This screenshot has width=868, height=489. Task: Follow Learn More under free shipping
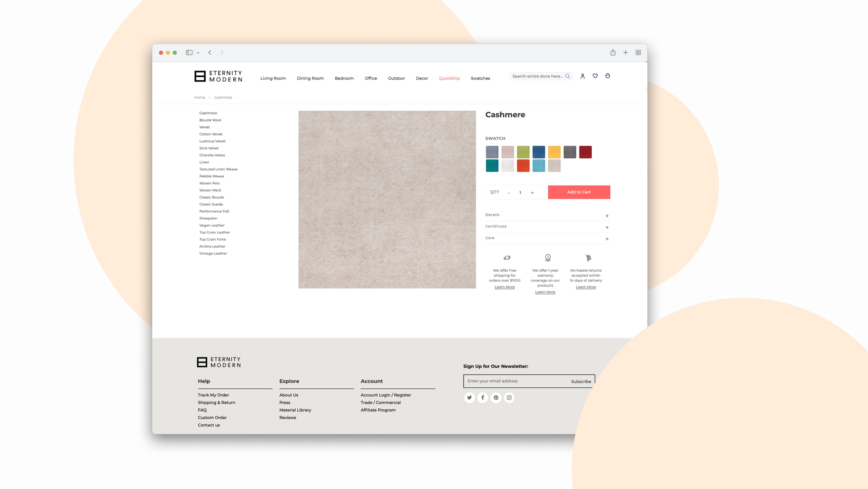[x=505, y=287]
